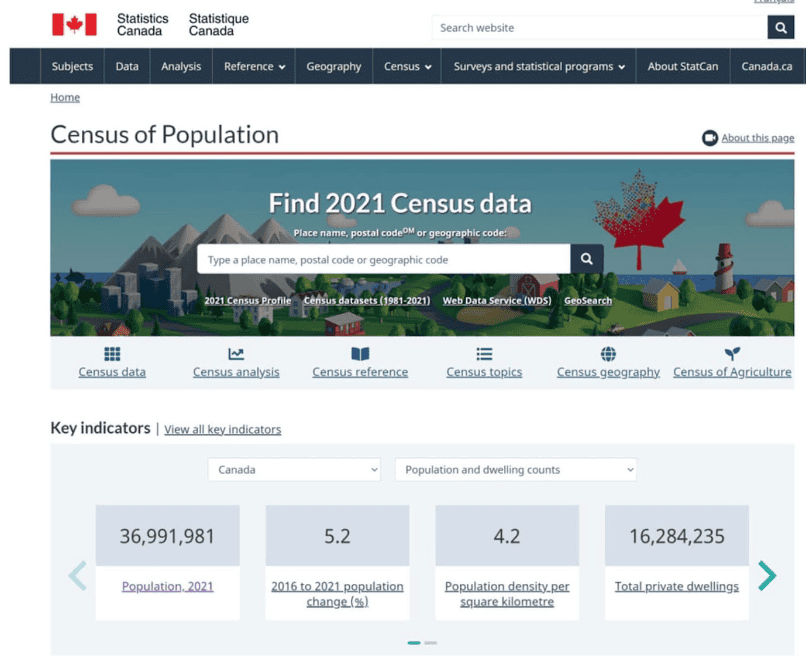Click the Statistics Canada flag logo
The height and width of the screenshot is (657, 806).
click(74, 24)
